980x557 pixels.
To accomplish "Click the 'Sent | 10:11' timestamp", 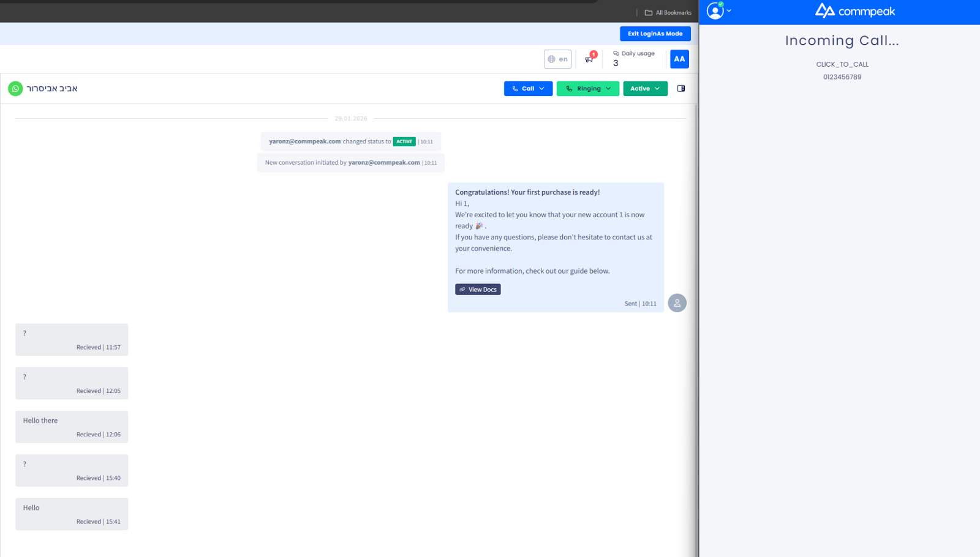I will click(641, 304).
